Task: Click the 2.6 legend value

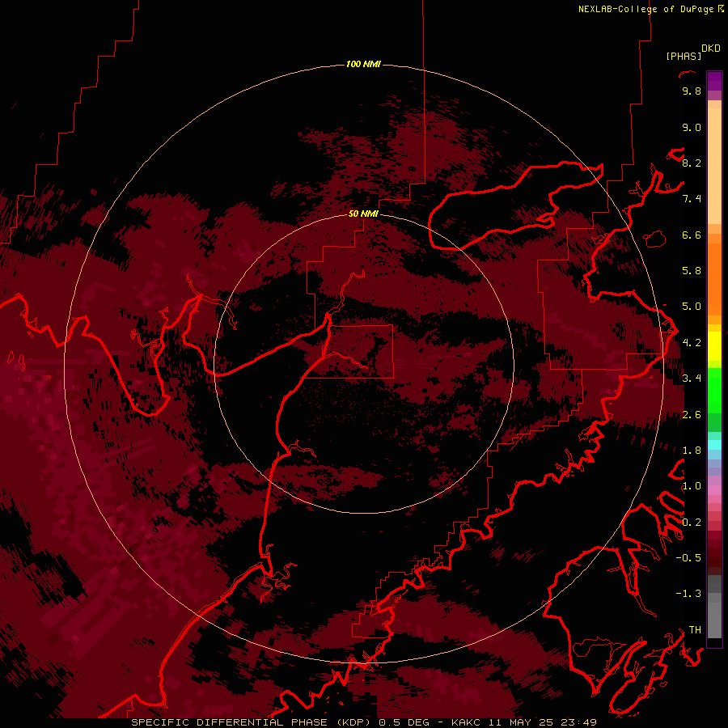Action: 692,415
